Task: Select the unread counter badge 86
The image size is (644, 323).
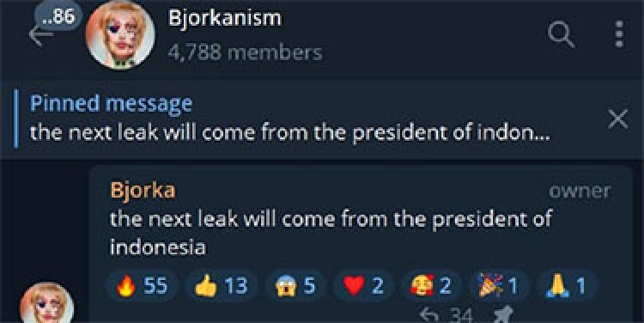Action: click(59, 17)
